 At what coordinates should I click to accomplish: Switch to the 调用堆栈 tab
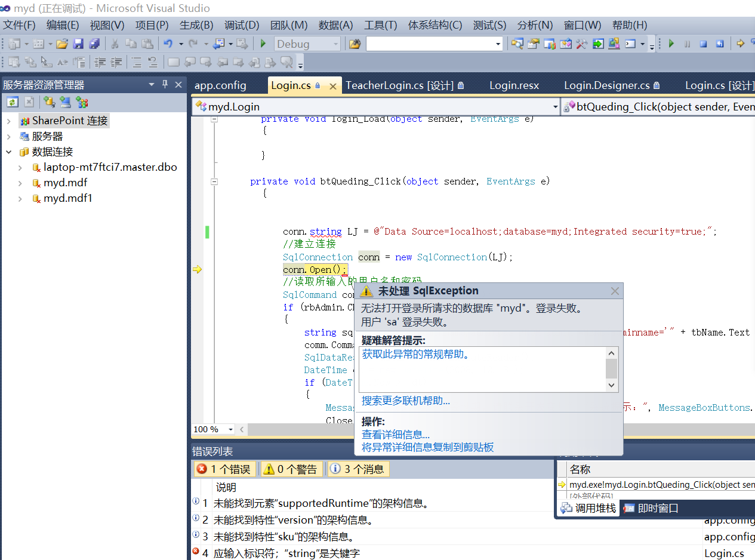coord(588,509)
